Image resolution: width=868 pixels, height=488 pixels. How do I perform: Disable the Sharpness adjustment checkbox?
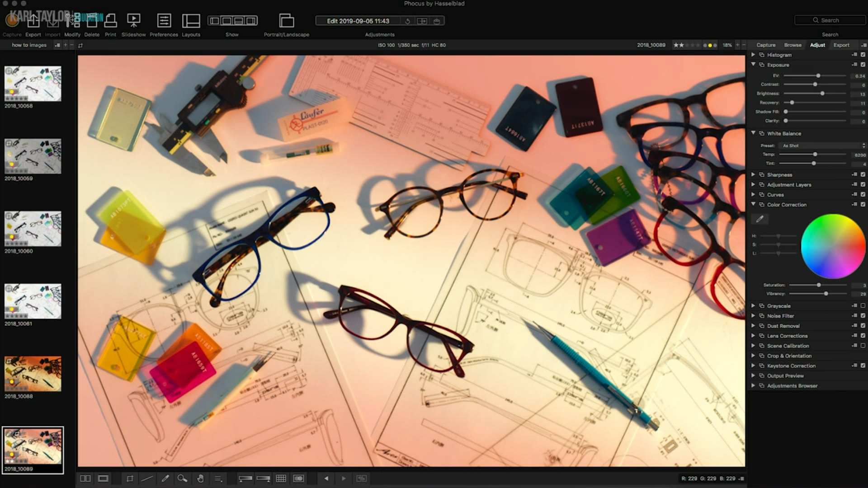(863, 175)
